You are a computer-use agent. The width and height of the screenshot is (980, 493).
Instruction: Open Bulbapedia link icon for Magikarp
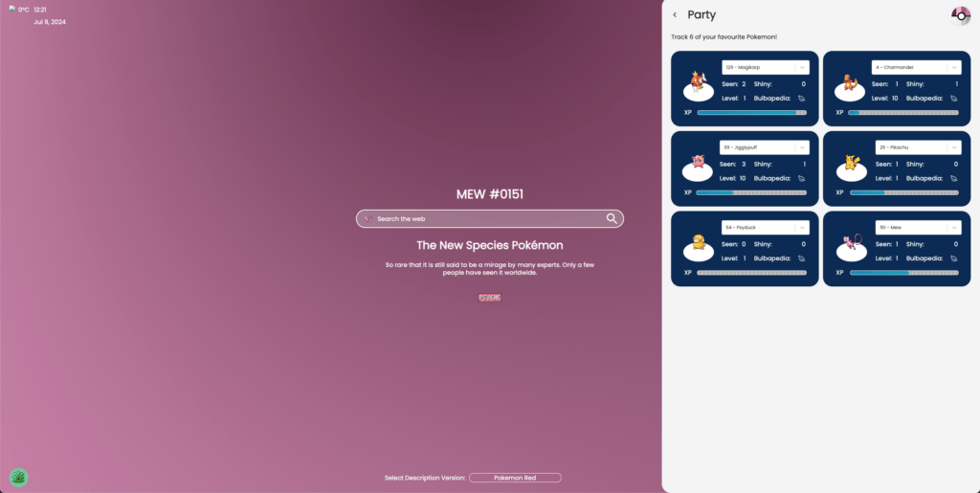(801, 99)
